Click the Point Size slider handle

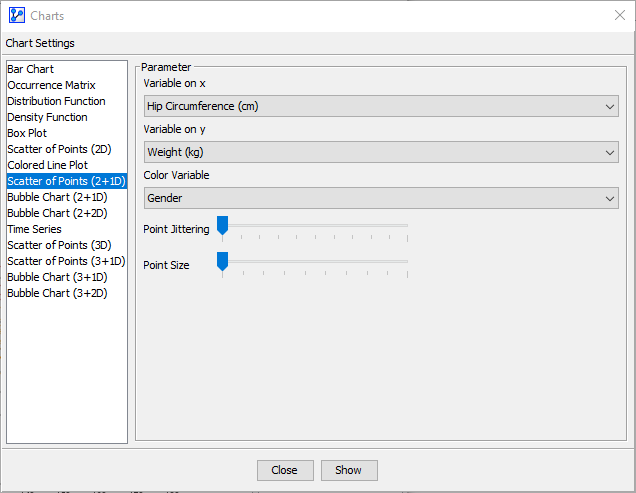[x=222, y=262]
